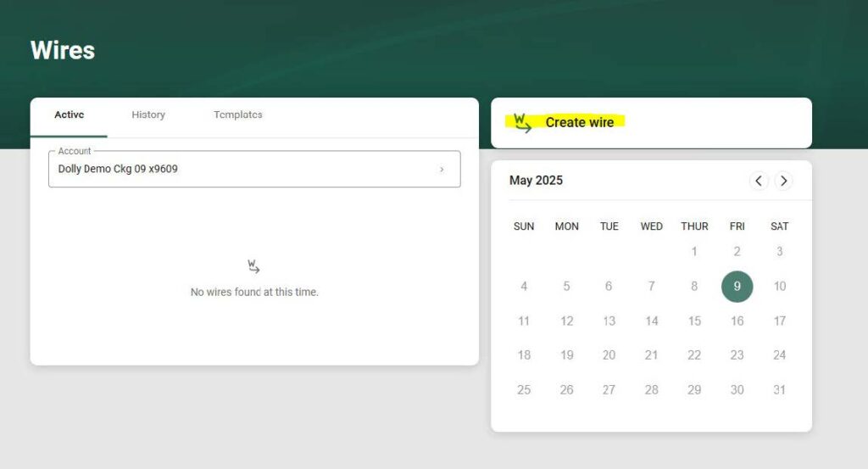Expand the Account selector chevron
This screenshot has width=868, height=469.
[x=442, y=170]
